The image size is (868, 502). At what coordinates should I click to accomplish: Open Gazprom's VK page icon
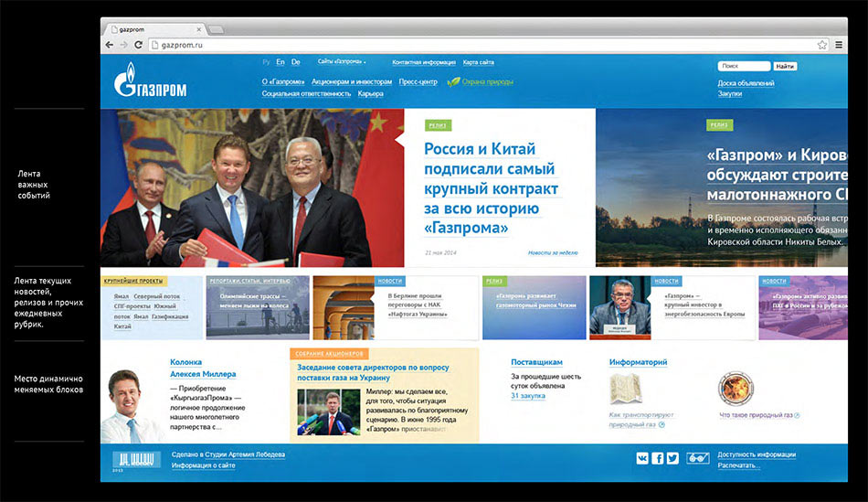click(x=642, y=458)
